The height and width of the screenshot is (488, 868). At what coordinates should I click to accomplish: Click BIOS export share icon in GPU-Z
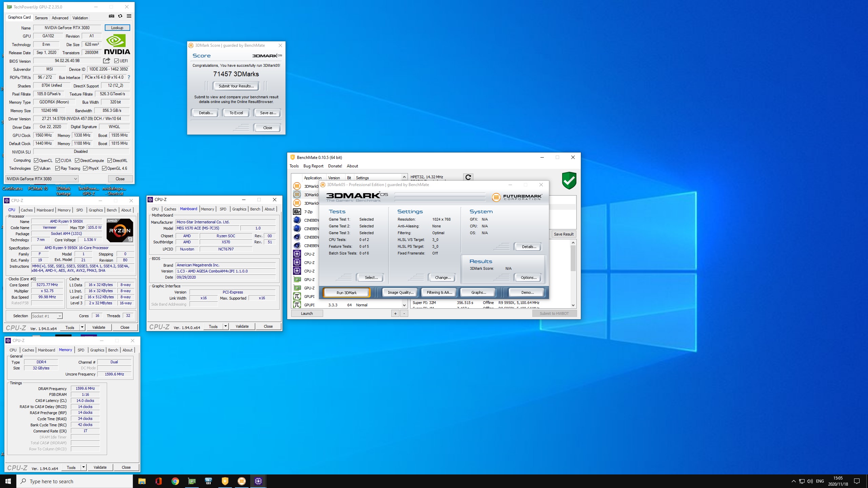pos(107,61)
